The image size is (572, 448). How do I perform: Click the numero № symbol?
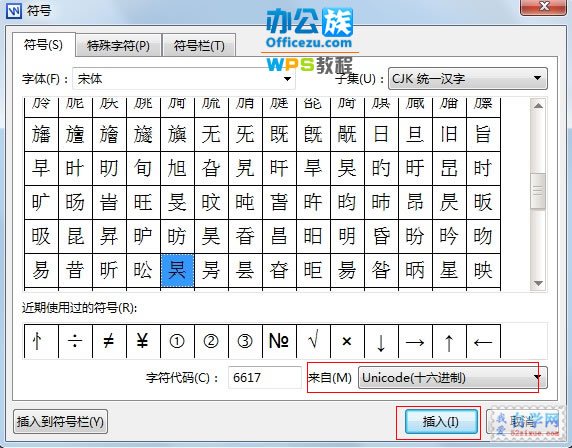[279, 341]
